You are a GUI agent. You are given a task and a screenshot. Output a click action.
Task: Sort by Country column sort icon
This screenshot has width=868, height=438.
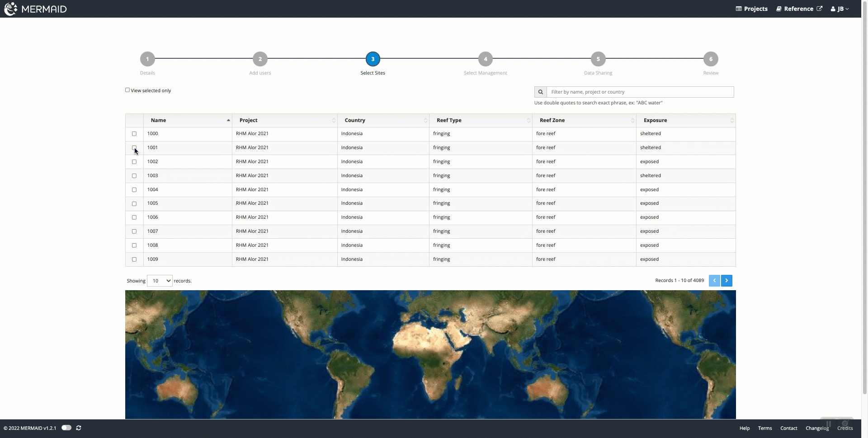(425, 120)
